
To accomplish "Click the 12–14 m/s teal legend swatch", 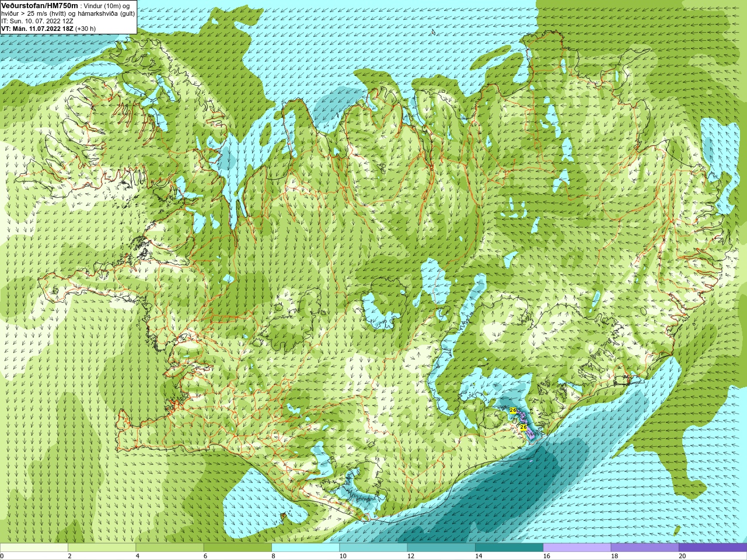I will [x=441, y=548].
